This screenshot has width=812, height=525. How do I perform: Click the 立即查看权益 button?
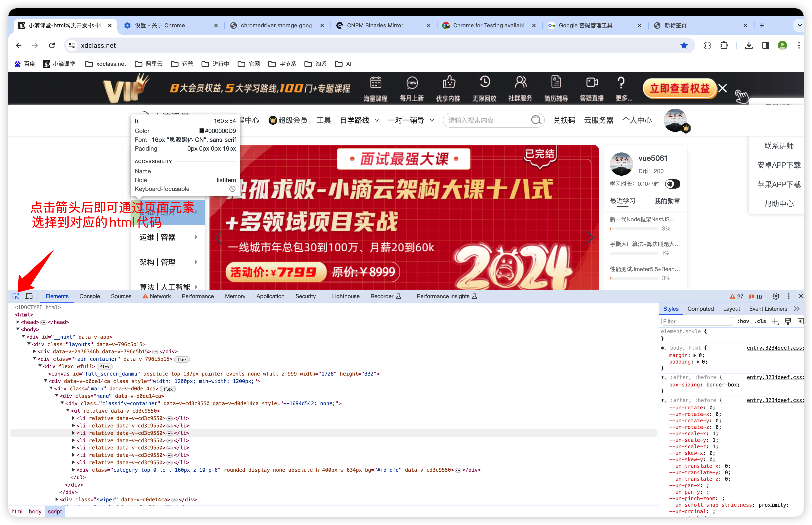tap(679, 89)
